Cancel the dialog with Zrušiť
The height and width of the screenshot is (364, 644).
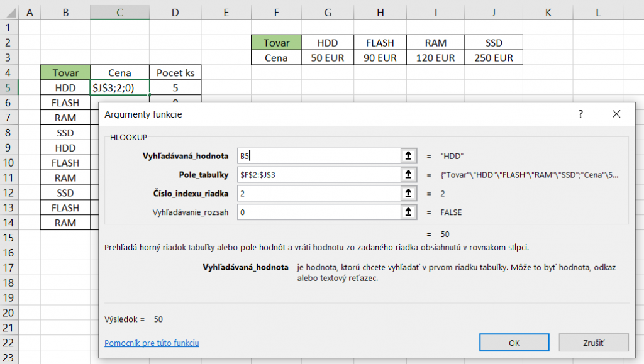tap(594, 343)
